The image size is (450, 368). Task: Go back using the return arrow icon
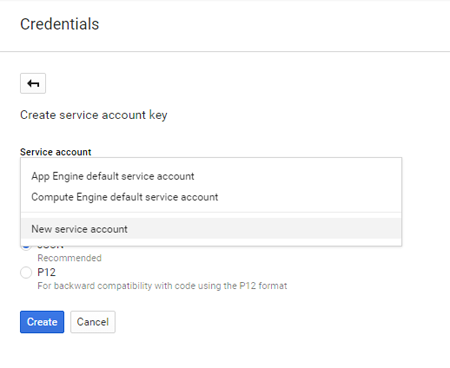click(33, 83)
